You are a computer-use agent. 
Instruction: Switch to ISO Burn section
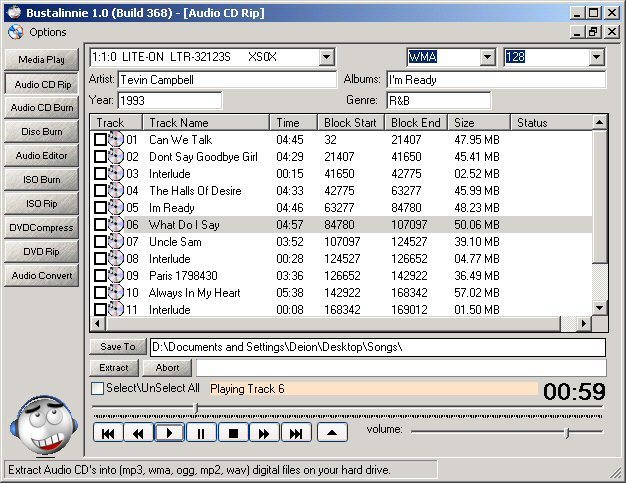tap(42, 180)
